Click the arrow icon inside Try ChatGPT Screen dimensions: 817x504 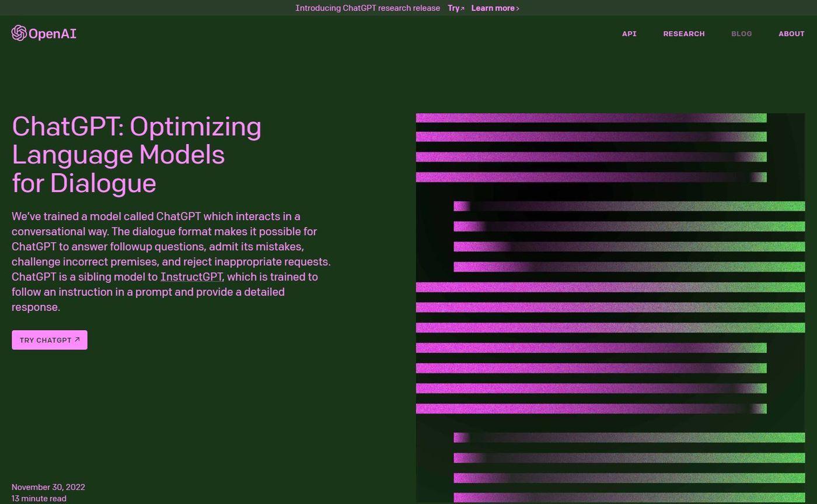click(77, 339)
